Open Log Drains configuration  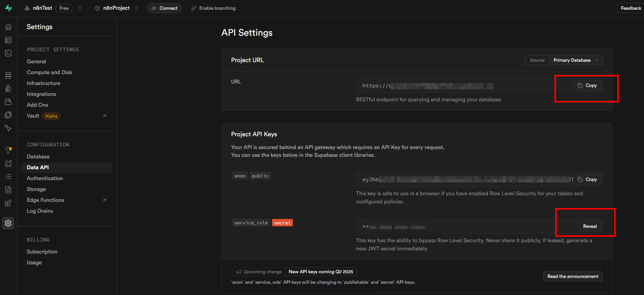coord(40,211)
